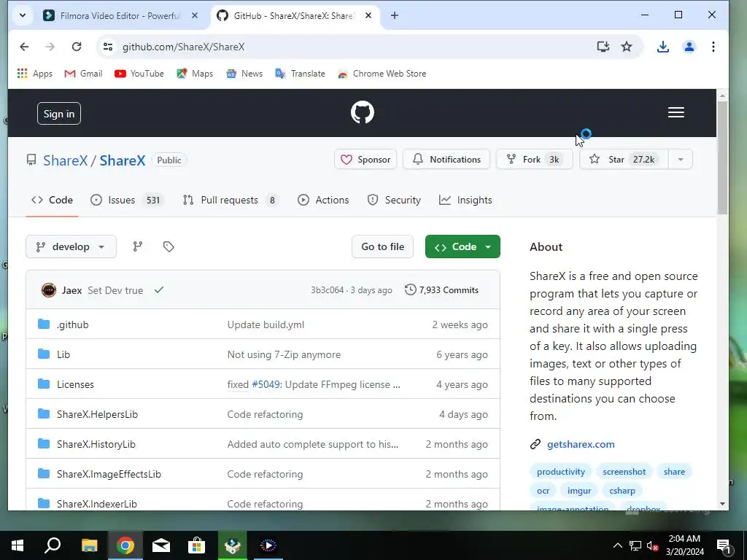Screen dimensions: 747x560
Task: Open commit hash 3b3c064
Action: coord(328,290)
